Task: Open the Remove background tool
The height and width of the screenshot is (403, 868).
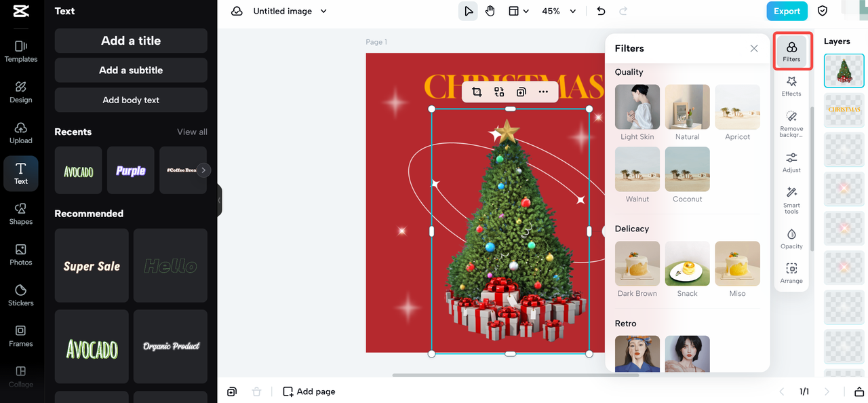Action: (x=791, y=124)
